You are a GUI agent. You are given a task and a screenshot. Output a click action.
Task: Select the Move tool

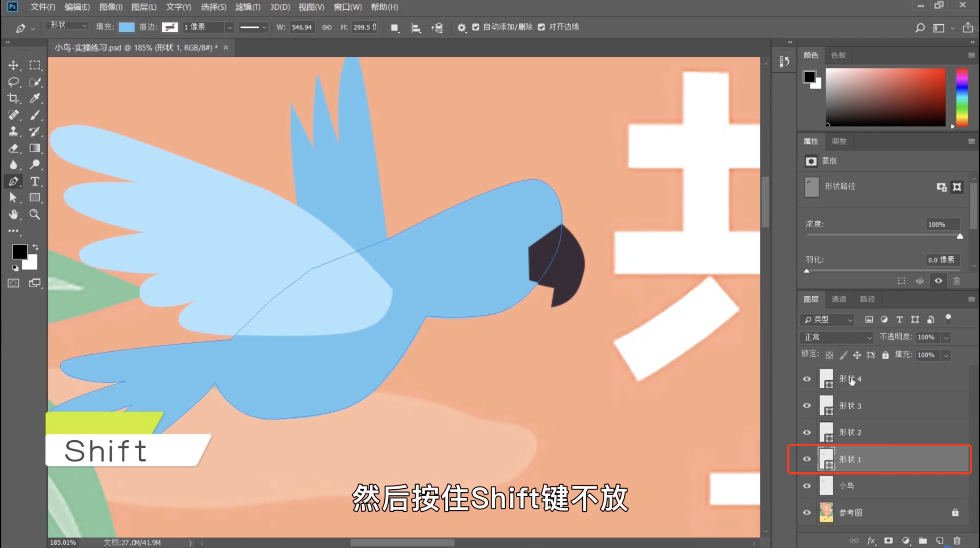point(13,65)
